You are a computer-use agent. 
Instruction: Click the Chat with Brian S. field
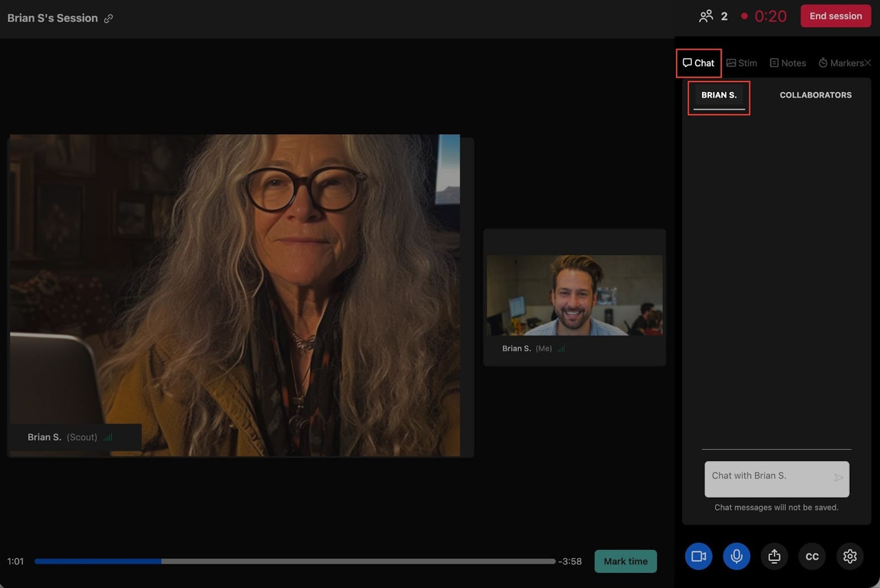point(769,477)
